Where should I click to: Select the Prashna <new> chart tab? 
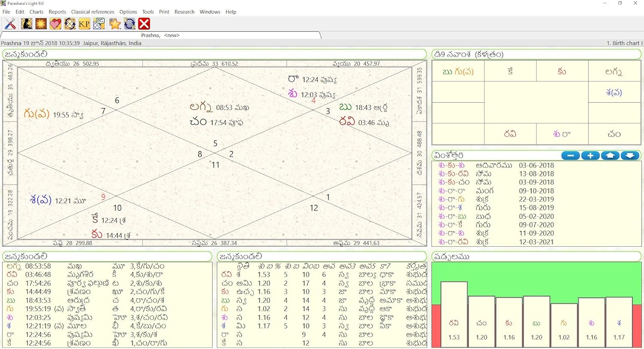point(160,35)
